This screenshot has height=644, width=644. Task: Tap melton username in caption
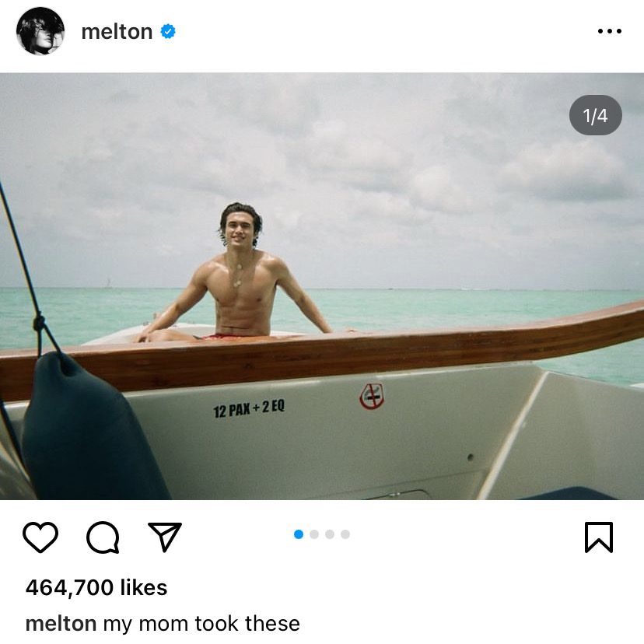coord(61,624)
